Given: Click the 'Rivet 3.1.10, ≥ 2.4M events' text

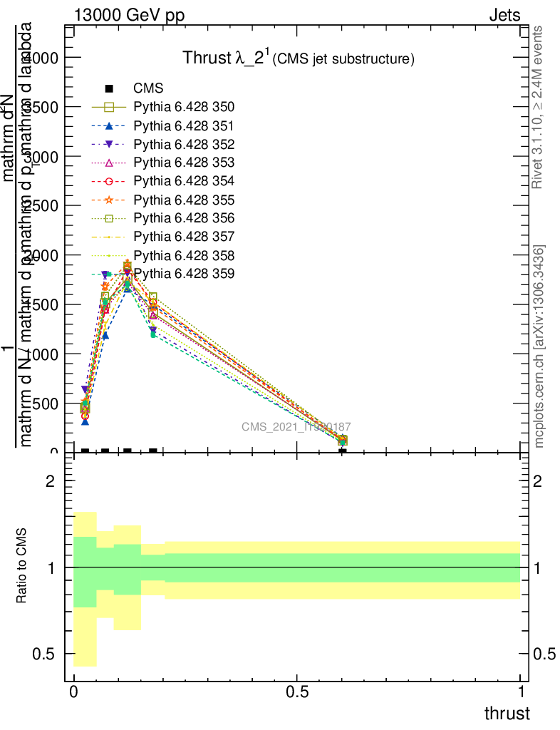Looking at the screenshot, I should (537, 107).
